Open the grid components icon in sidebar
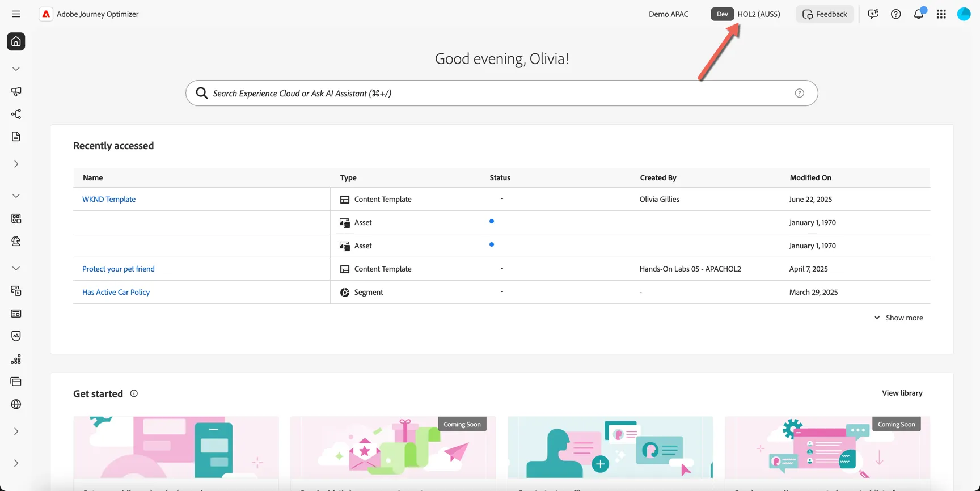This screenshot has width=980, height=491. pyautogui.click(x=16, y=218)
